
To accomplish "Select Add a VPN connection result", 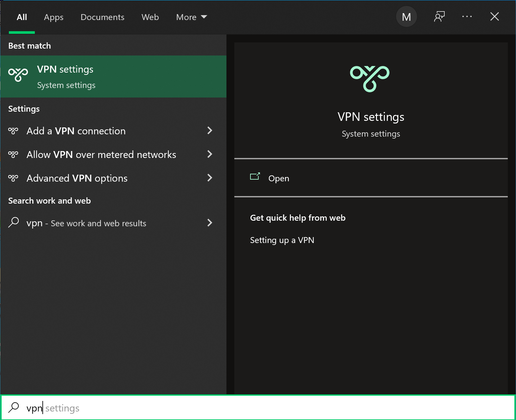I will (113, 131).
